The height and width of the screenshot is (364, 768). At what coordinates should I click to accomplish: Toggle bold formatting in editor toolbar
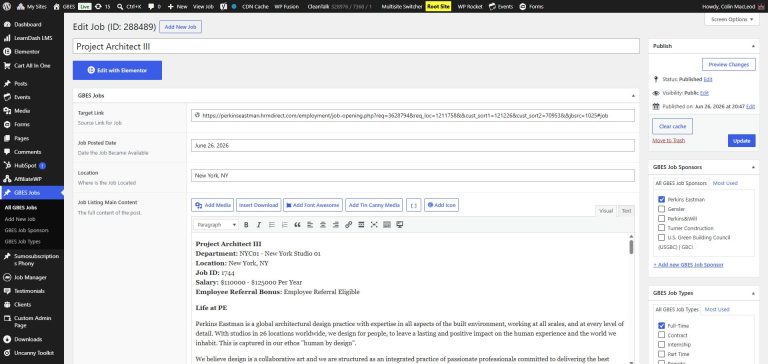(x=246, y=225)
